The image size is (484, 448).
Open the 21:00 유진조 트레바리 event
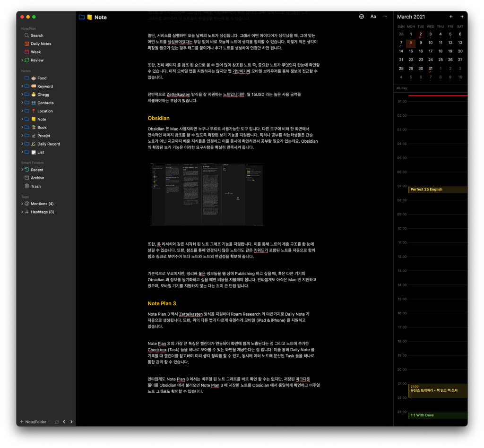(x=438, y=391)
